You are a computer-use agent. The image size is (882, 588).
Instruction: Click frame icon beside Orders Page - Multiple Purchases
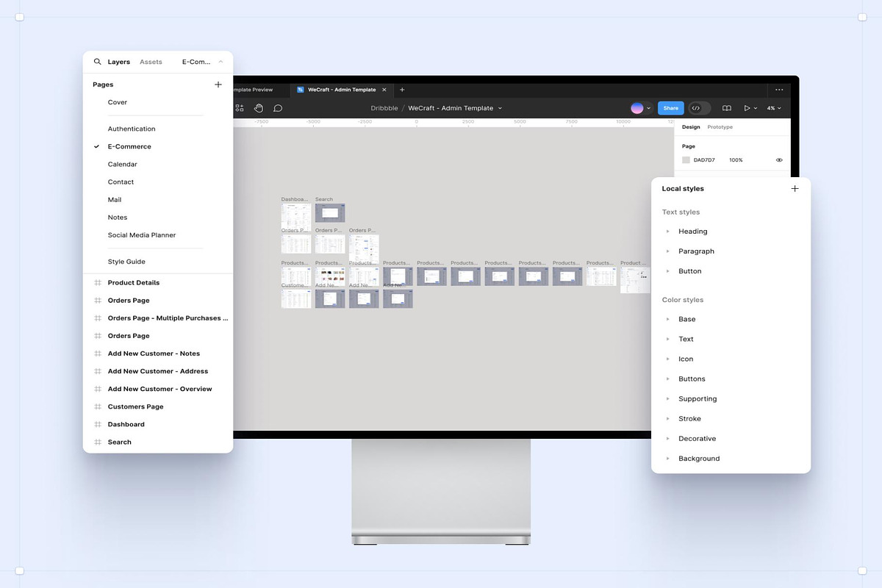tap(98, 318)
